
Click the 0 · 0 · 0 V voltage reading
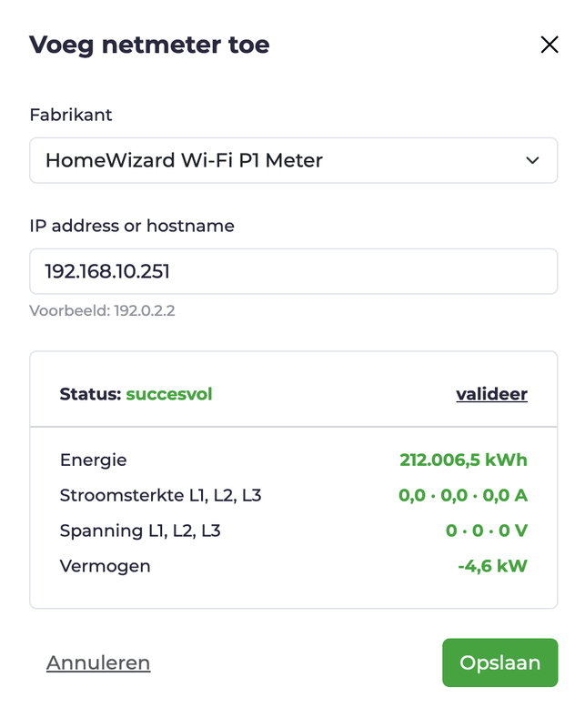point(487,531)
